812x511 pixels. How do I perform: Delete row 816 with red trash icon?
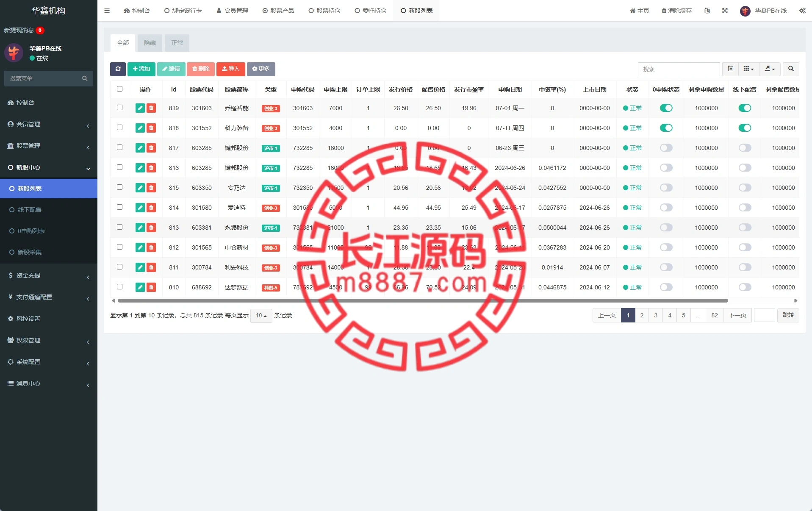point(151,168)
